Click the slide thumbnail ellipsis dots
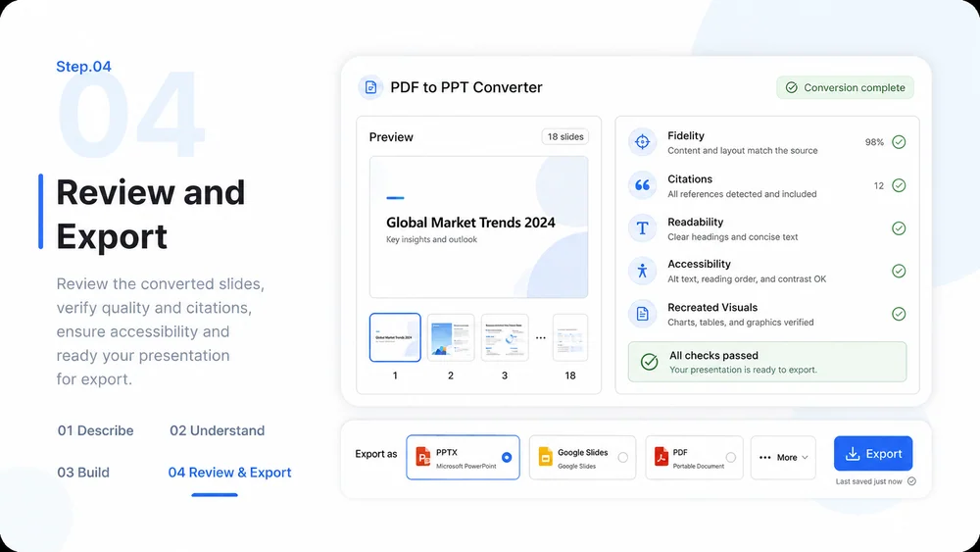The image size is (980, 552). [541, 337]
